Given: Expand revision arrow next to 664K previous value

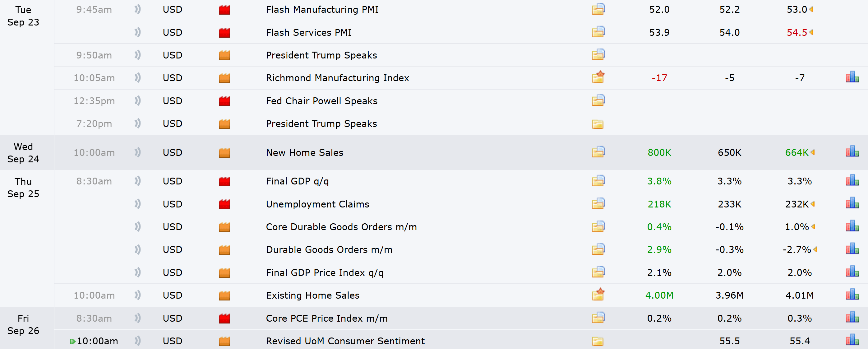Looking at the screenshot, I should tap(813, 152).
